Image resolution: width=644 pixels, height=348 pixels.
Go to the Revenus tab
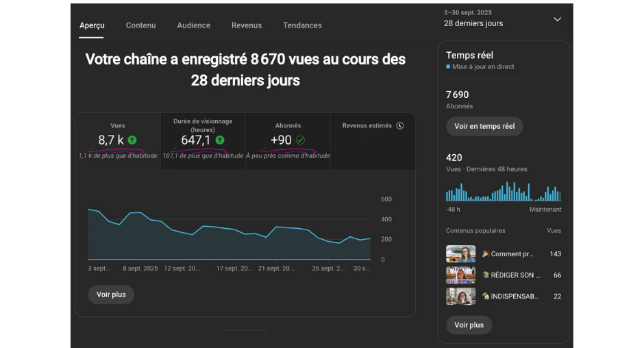247,25
